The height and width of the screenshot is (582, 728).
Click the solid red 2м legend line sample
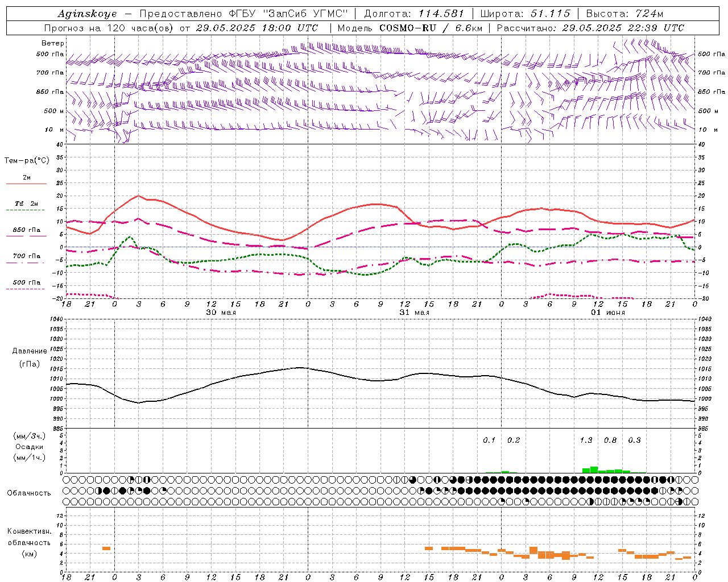point(26,184)
